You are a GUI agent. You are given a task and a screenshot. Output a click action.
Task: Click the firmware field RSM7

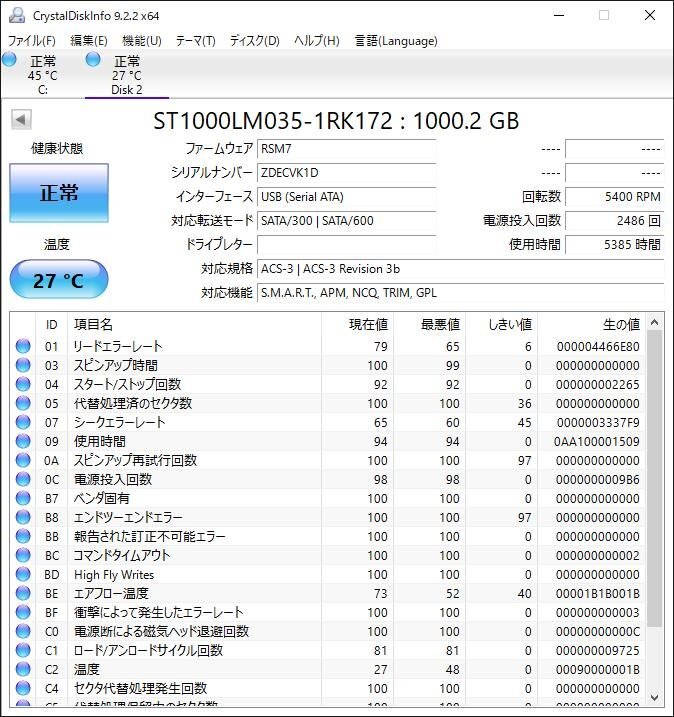pos(346,149)
